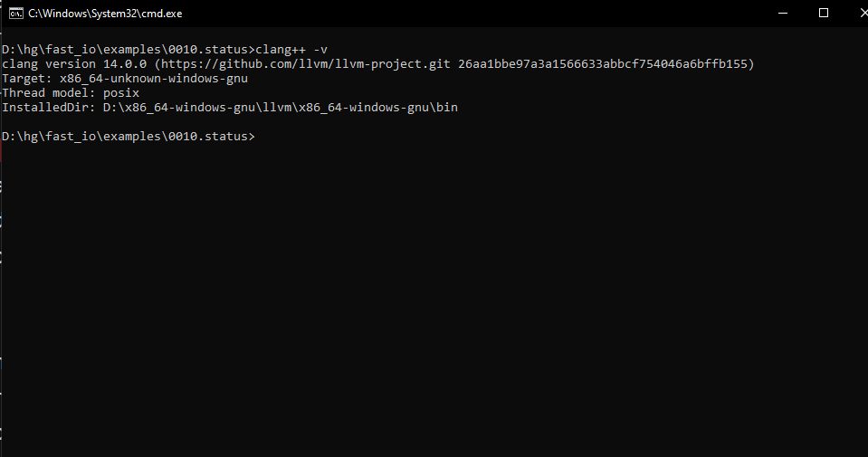868x457 pixels.
Task: Click the word posix
Action: pyautogui.click(x=121, y=93)
